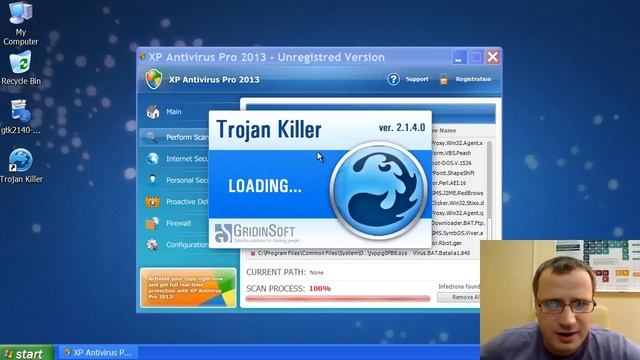Click the Registration link
The height and width of the screenshot is (360, 640).
(x=473, y=79)
